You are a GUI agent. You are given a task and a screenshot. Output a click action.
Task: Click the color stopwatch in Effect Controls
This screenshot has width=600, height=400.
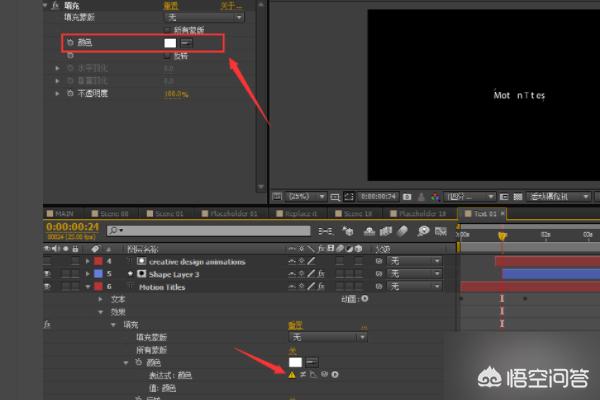point(69,44)
